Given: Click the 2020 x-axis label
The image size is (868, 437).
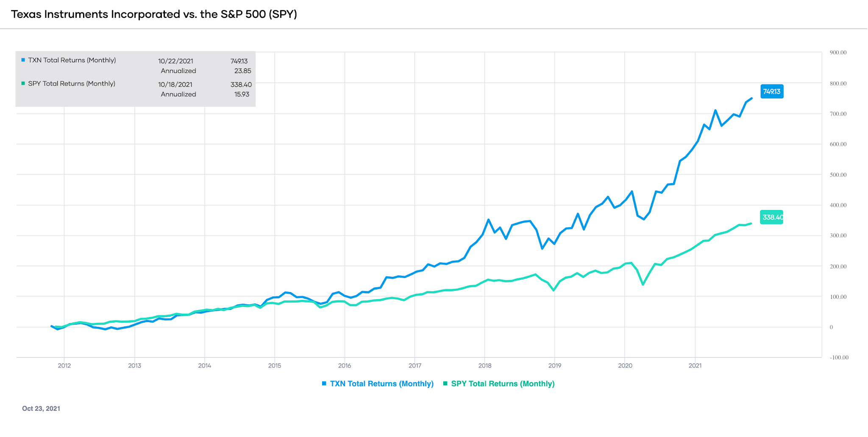Looking at the screenshot, I should coord(625,365).
